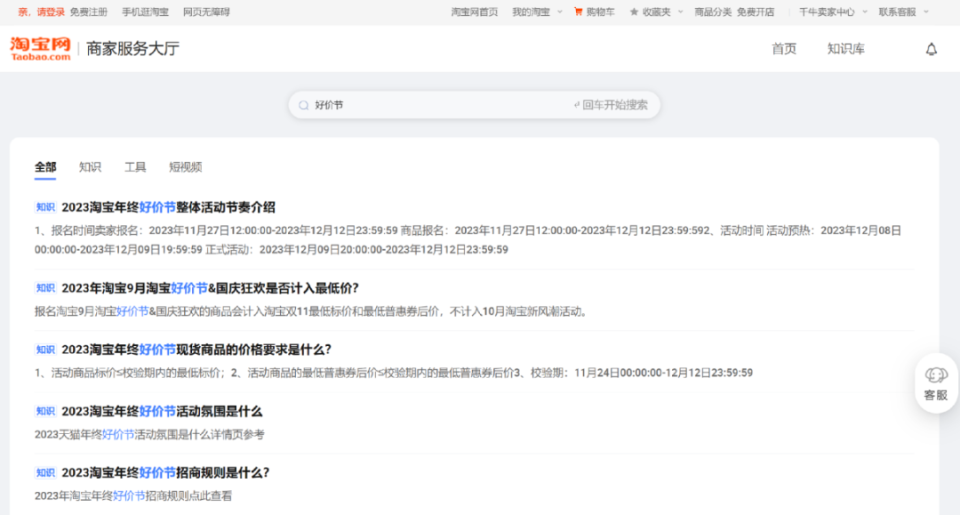Screen dimensions: 960x515
Task: Click the 免费开店 link
Action: click(x=756, y=12)
